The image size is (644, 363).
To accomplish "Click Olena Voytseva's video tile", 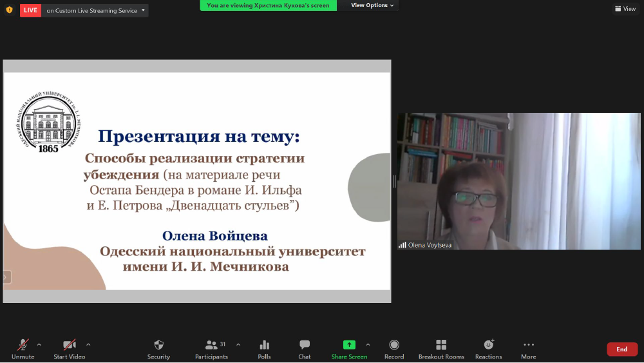I will tap(518, 181).
